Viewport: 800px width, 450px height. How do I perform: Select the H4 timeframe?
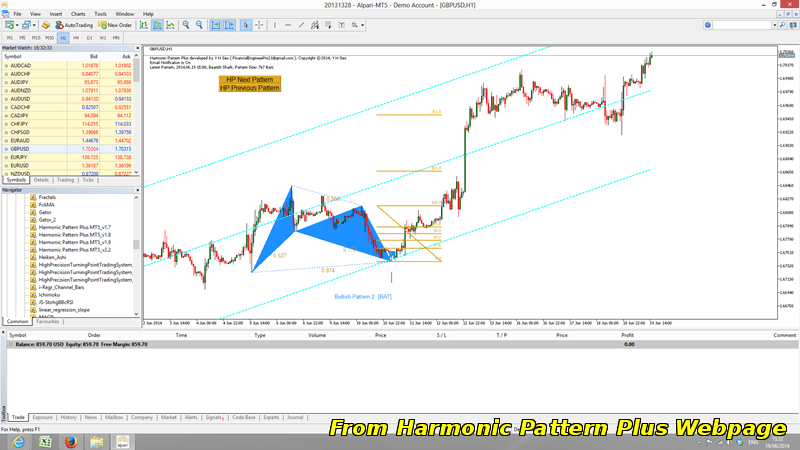[76, 38]
